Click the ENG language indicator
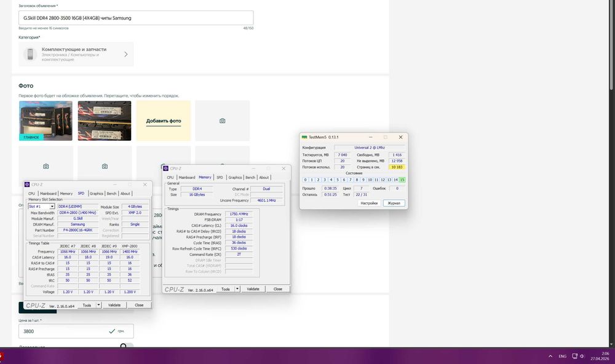 pos(563,356)
